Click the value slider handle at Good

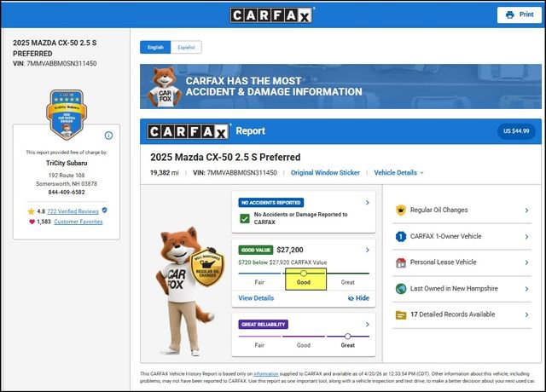304,274
